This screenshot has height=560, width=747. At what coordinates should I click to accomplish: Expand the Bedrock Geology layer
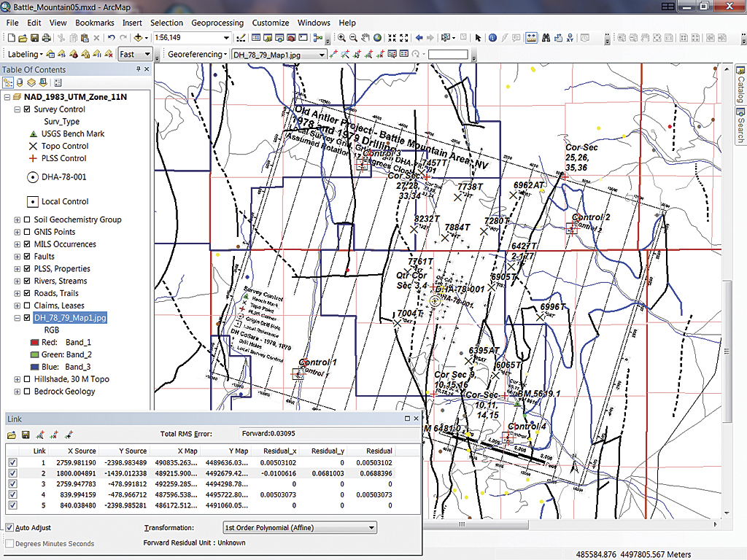coord(18,392)
